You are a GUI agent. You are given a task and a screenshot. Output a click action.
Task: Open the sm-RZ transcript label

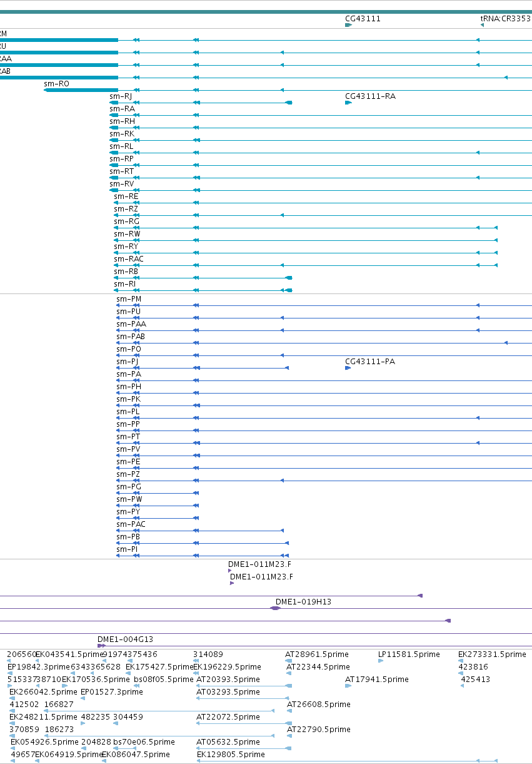click(x=126, y=209)
